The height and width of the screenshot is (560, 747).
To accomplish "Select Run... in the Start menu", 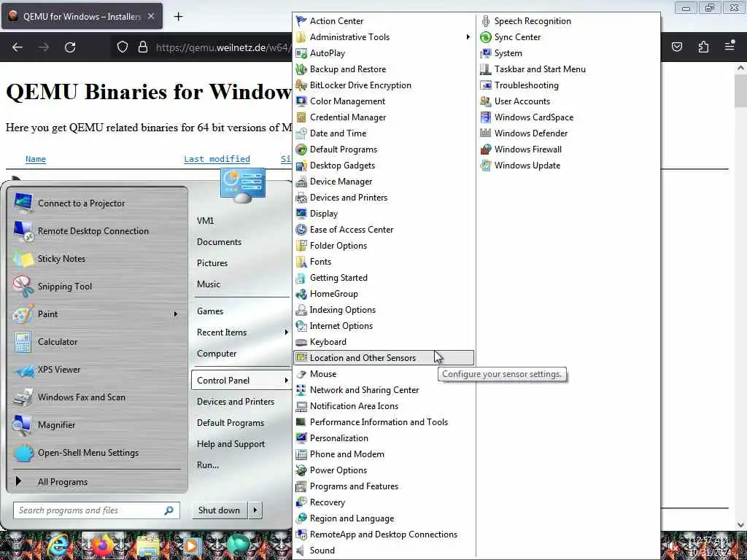I will pos(208,464).
